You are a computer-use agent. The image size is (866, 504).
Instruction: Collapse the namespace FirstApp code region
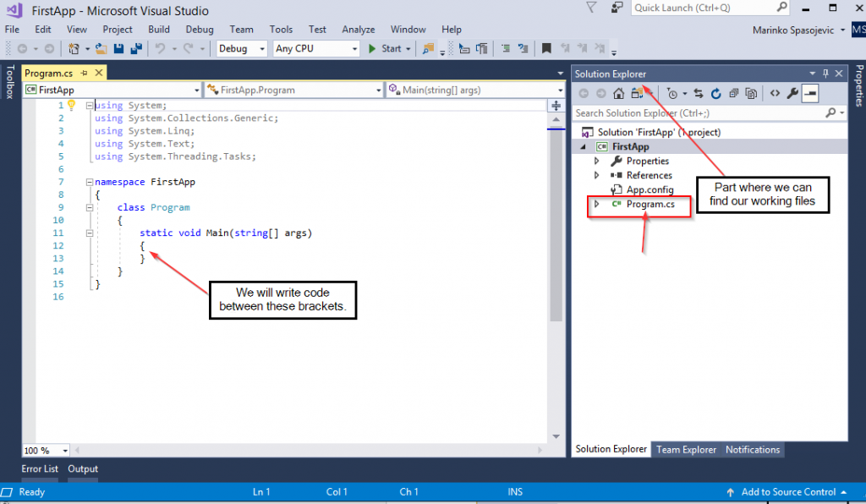[x=90, y=182]
